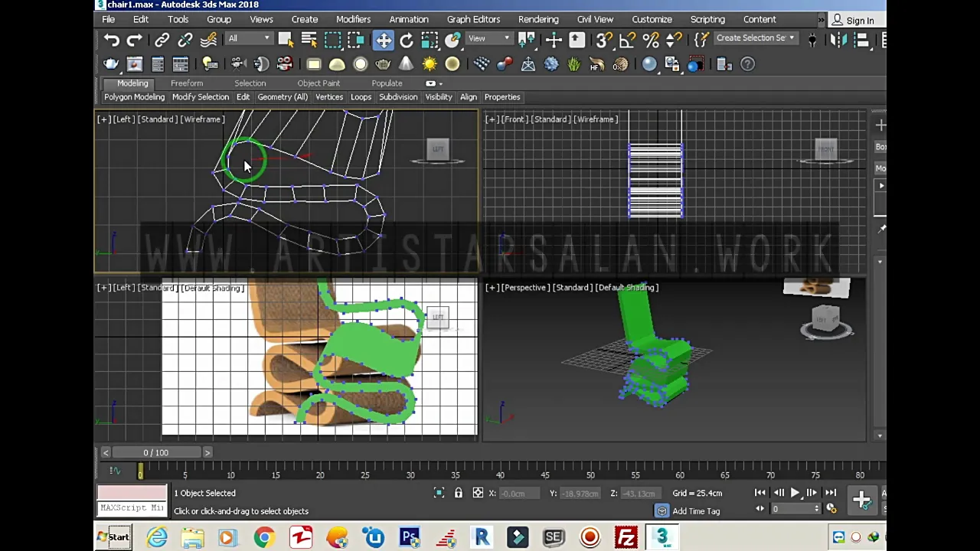Activate the Select and Rotate tool
Screen dimensions: 980x551
click(407, 40)
